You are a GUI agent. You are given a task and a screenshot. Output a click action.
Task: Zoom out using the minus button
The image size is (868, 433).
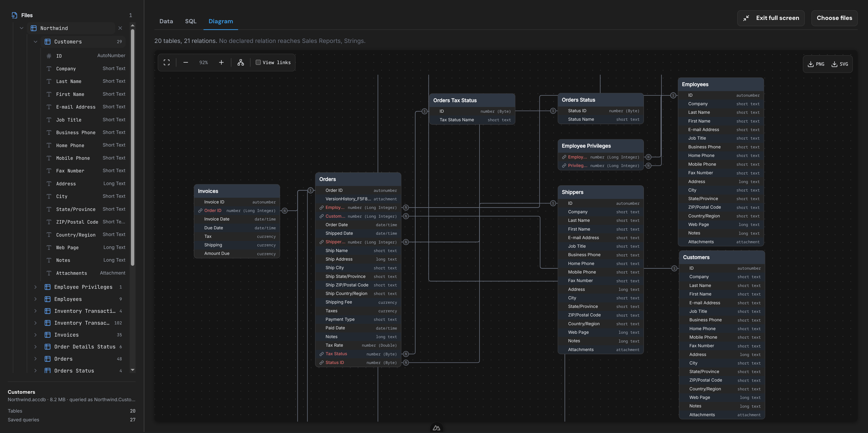[x=186, y=62]
